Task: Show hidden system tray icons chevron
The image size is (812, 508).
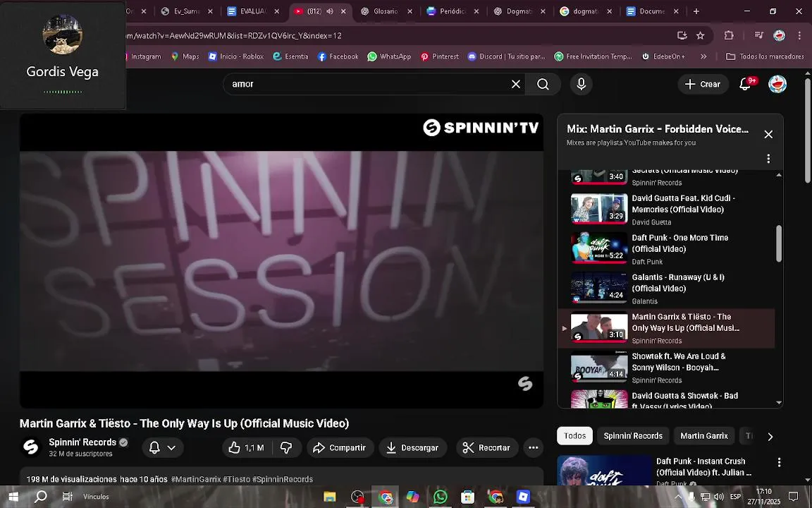Action: [x=678, y=497]
